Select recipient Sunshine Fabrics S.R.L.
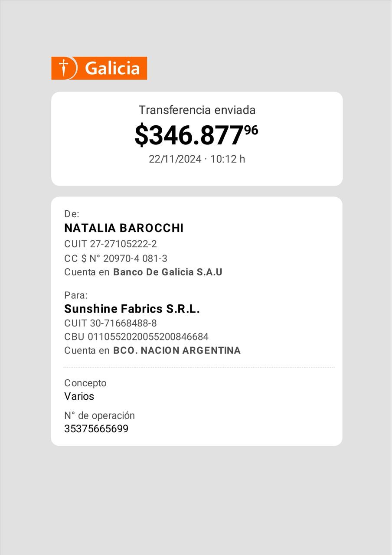The width and height of the screenshot is (392, 555). click(x=132, y=309)
